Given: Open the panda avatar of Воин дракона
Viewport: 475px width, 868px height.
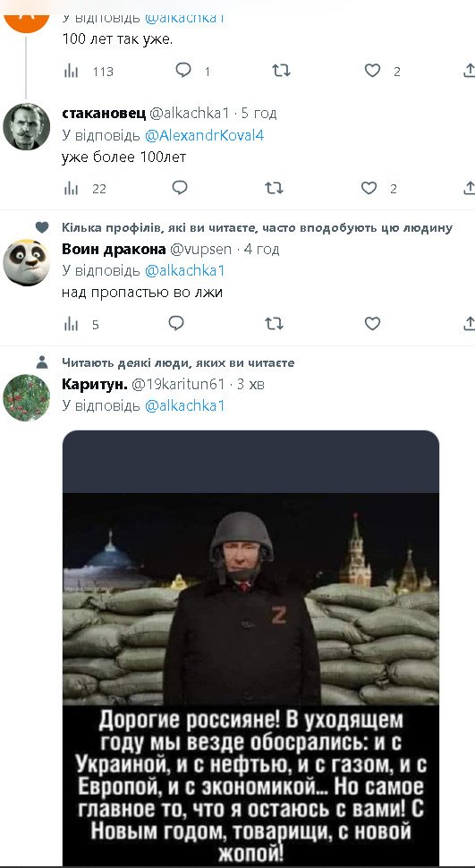Looking at the screenshot, I should (26, 262).
